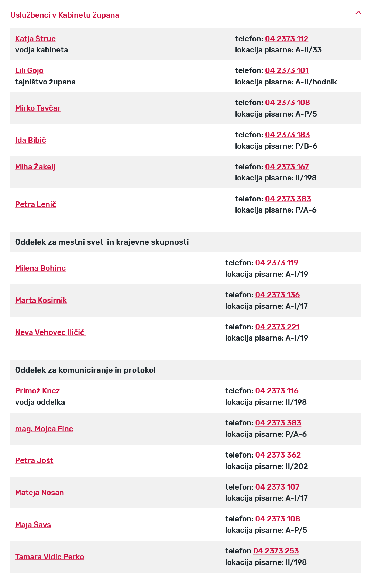392x573 pixels.
Task: Open Ida Bibič's profile
Action: pos(30,140)
